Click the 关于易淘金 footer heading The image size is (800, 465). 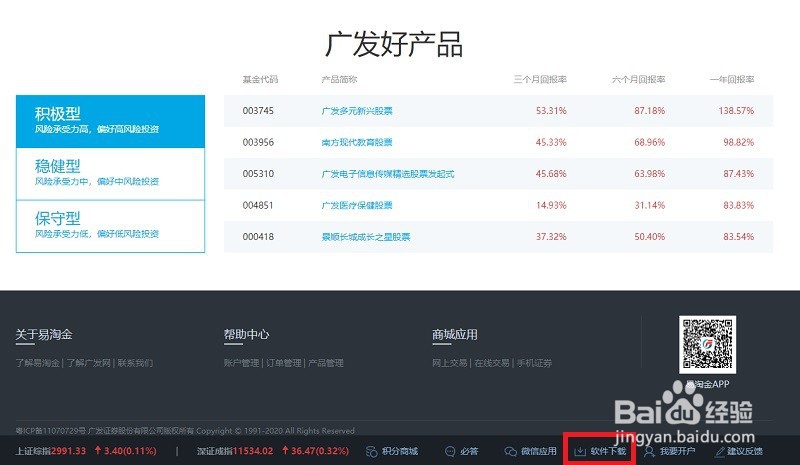[x=44, y=335]
